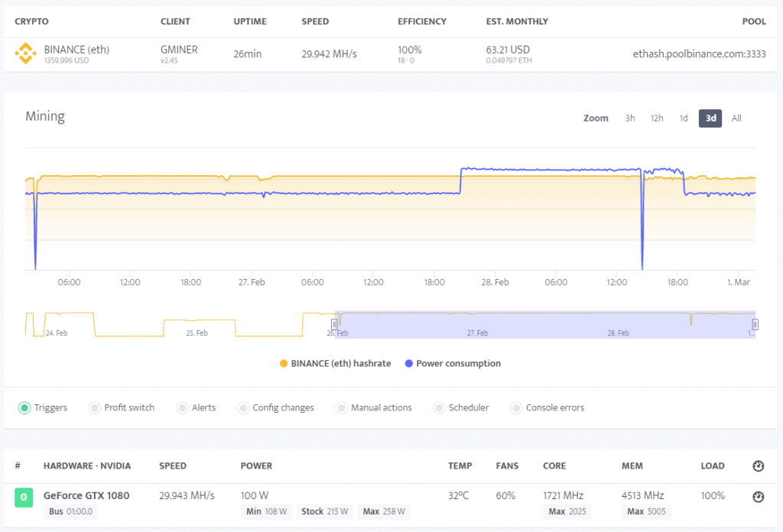Screen dimensions: 783x532
Task: Click the GMINER client name
Action: pyautogui.click(x=179, y=50)
